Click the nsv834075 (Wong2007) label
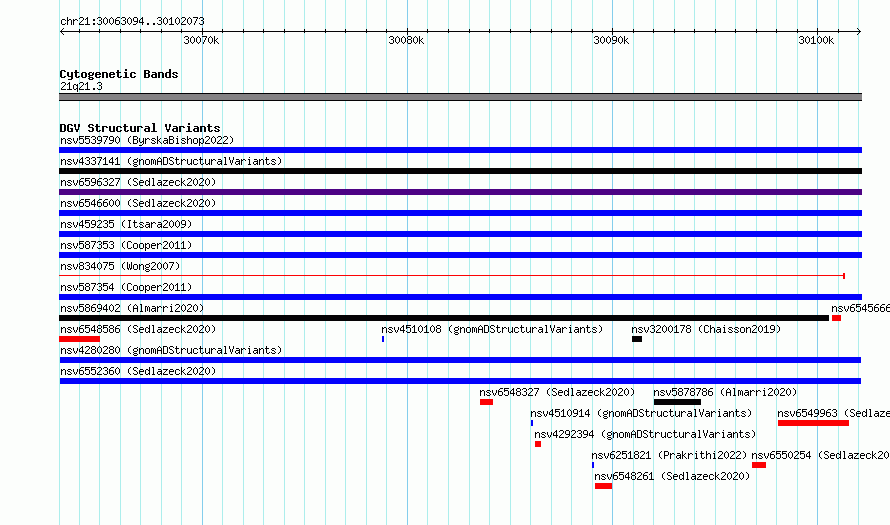890x525 pixels. [120, 266]
